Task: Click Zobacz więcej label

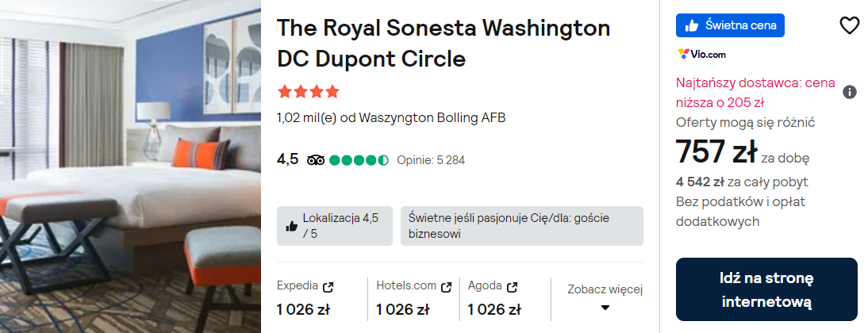Action: [605, 289]
